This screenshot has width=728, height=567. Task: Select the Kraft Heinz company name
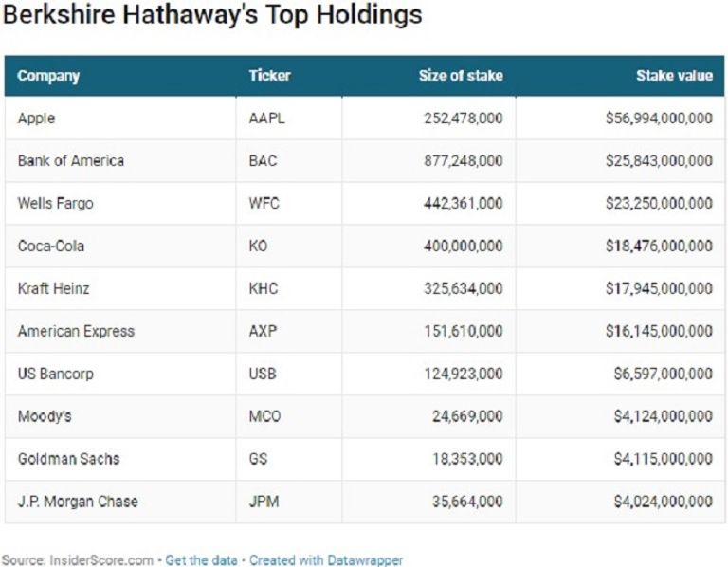tap(53, 288)
